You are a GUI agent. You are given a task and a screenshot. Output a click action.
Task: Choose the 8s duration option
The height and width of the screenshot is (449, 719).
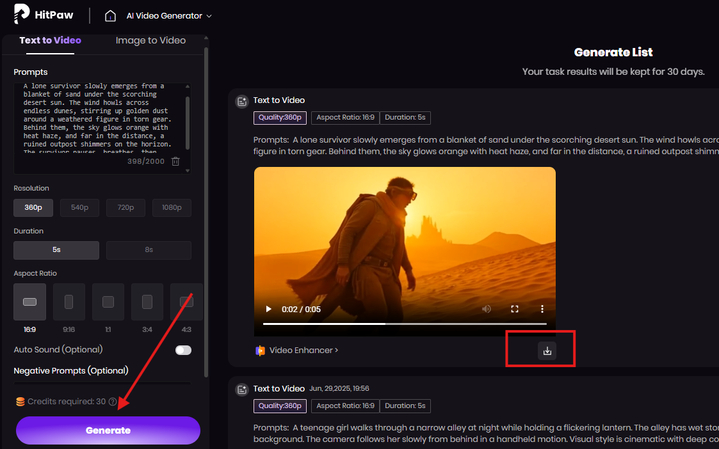149,250
